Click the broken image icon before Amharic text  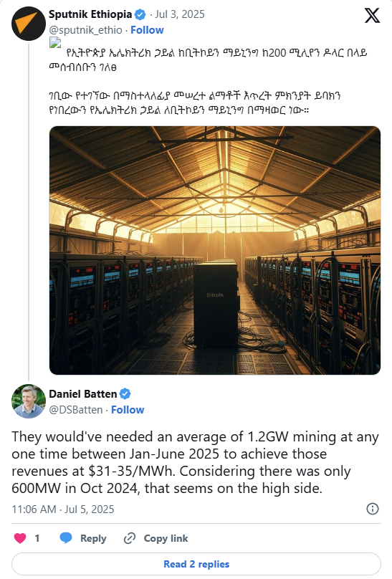[x=55, y=43]
